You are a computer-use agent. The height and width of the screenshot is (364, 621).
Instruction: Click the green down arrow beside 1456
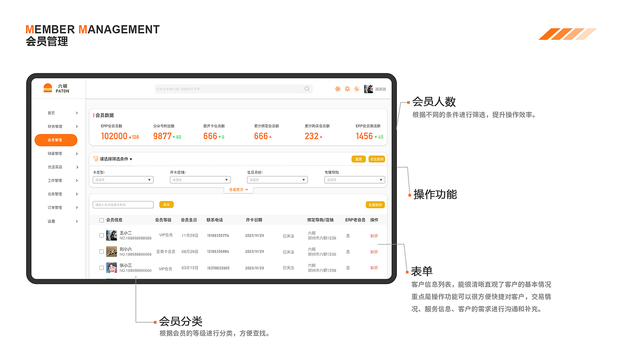tap(376, 137)
